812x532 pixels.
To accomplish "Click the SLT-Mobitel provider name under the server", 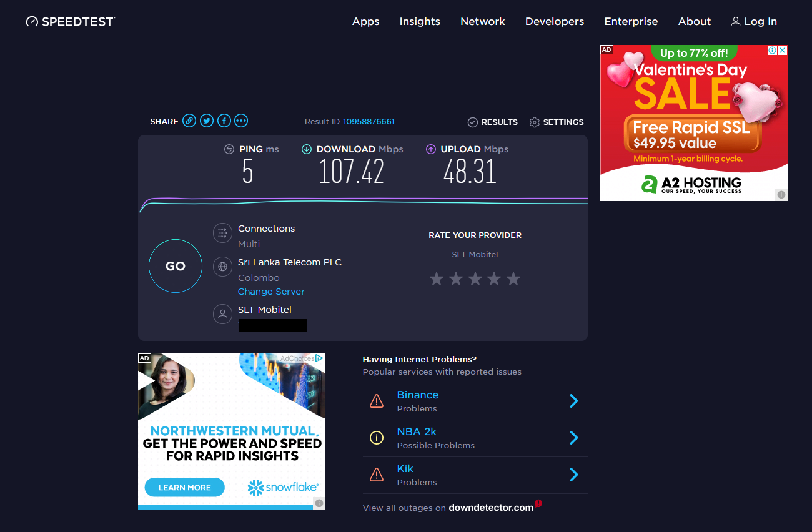I will (x=265, y=310).
